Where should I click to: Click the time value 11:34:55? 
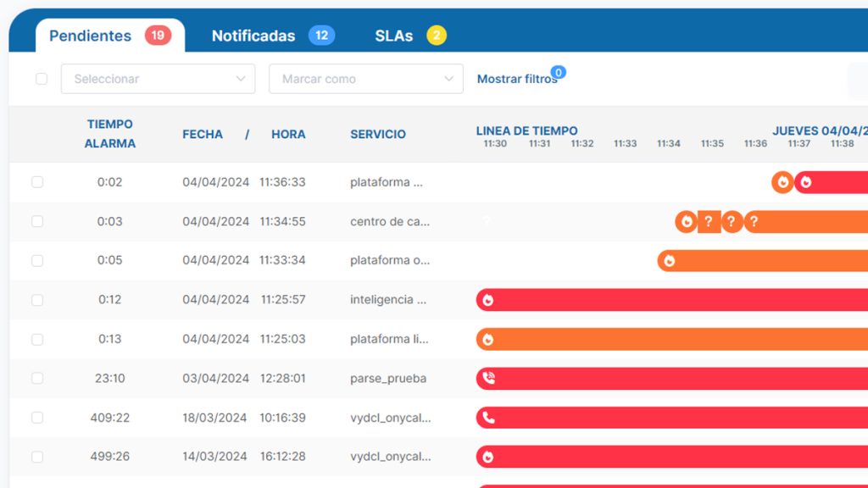pos(282,221)
